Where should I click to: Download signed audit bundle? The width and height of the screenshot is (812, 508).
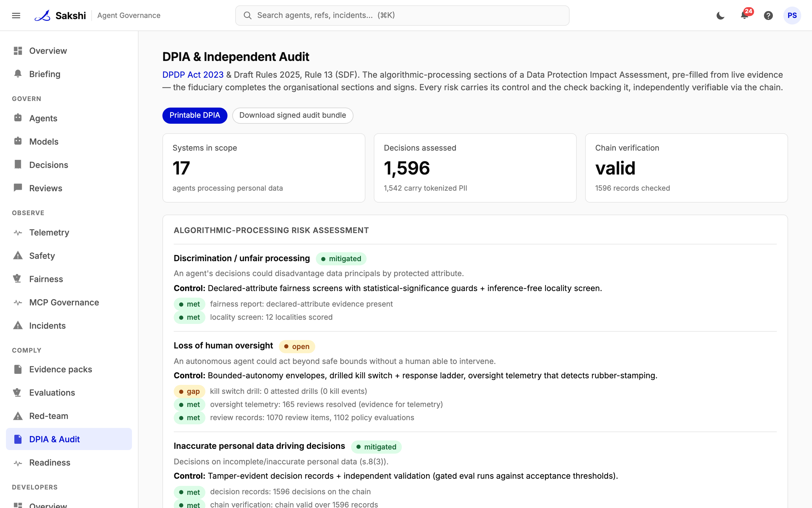[x=293, y=115]
